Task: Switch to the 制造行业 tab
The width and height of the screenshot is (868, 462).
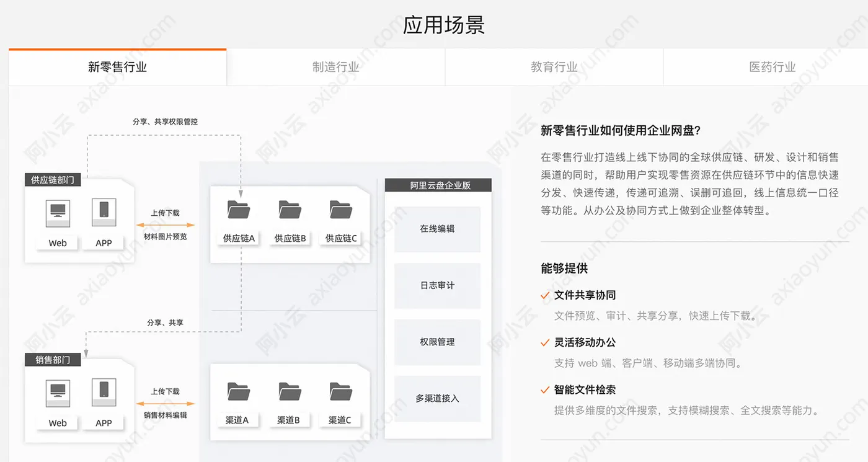Action: click(x=335, y=67)
